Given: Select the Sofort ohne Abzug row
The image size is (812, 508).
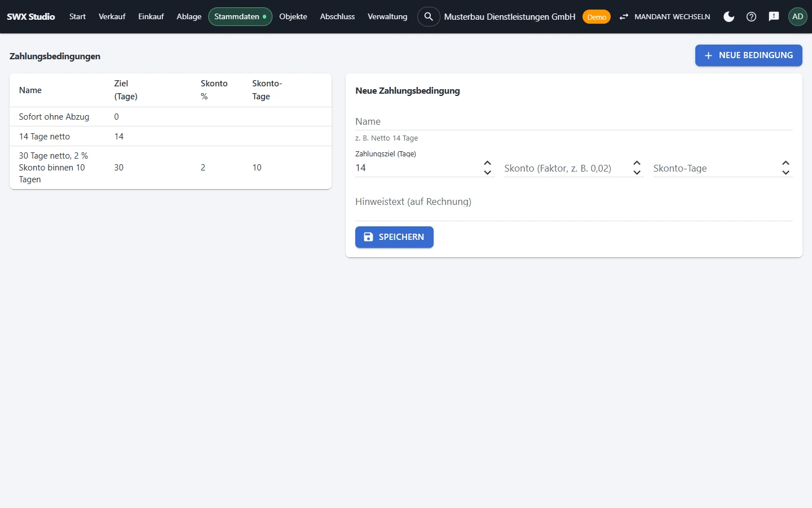Looking at the screenshot, I should point(170,117).
